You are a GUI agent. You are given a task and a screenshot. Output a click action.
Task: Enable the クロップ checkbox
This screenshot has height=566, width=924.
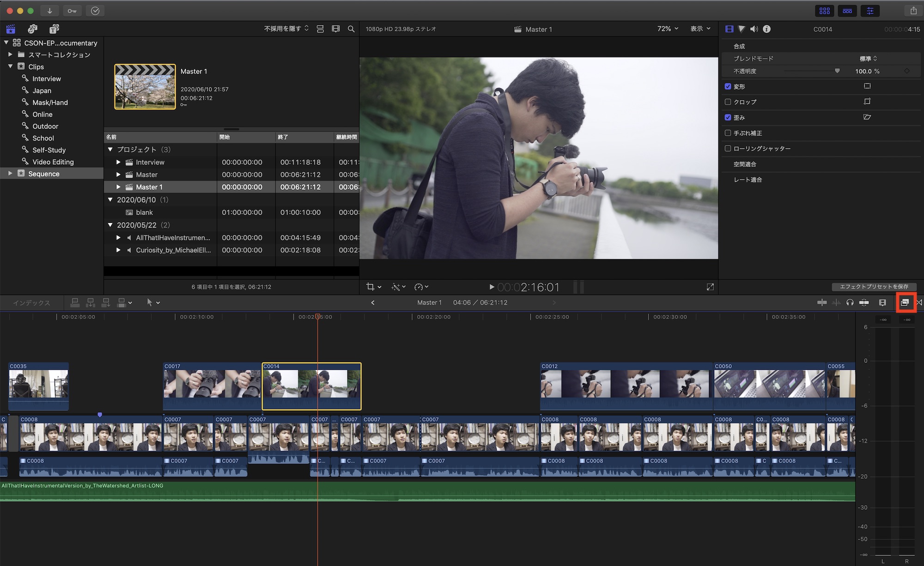(728, 102)
